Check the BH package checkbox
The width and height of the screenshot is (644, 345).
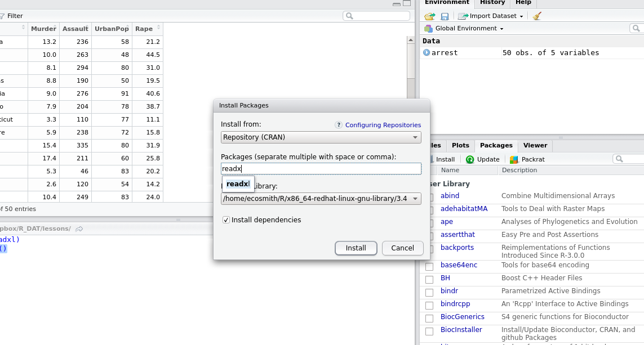(x=429, y=280)
